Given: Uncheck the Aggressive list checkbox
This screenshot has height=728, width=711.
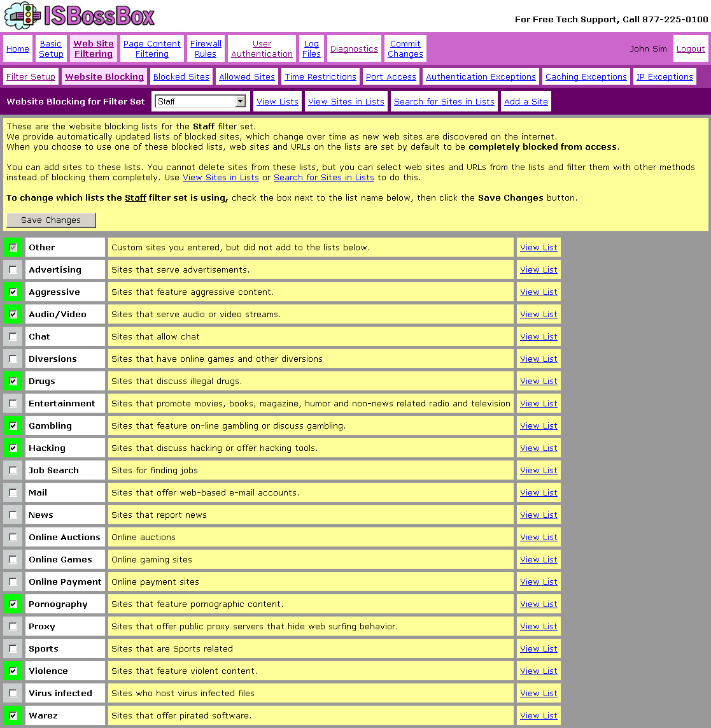Looking at the screenshot, I should (13, 292).
